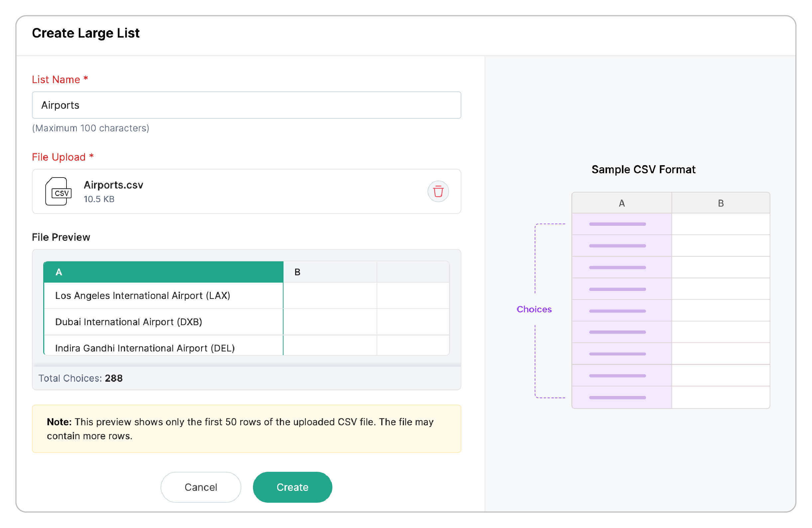This screenshot has height=528, width=812.
Task: Click the empty third column header in preview
Action: pos(413,272)
